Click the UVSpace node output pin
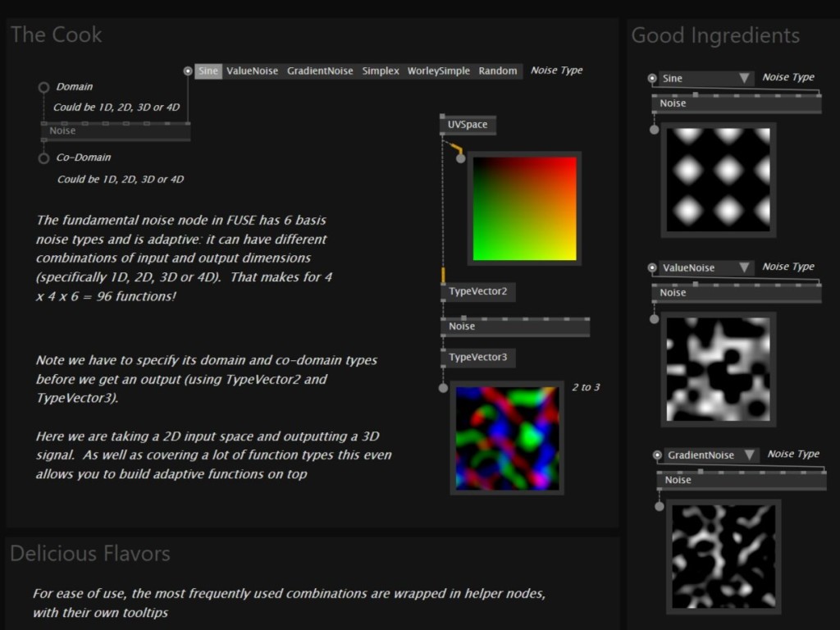The width and height of the screenshot is (840, 630). click(x=461, y=157)
